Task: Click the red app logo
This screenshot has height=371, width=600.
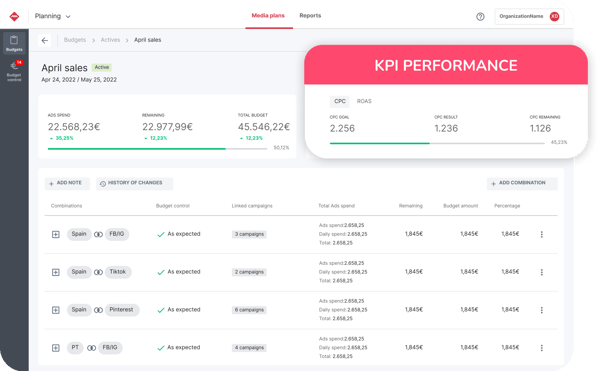Action: point(14,16)
